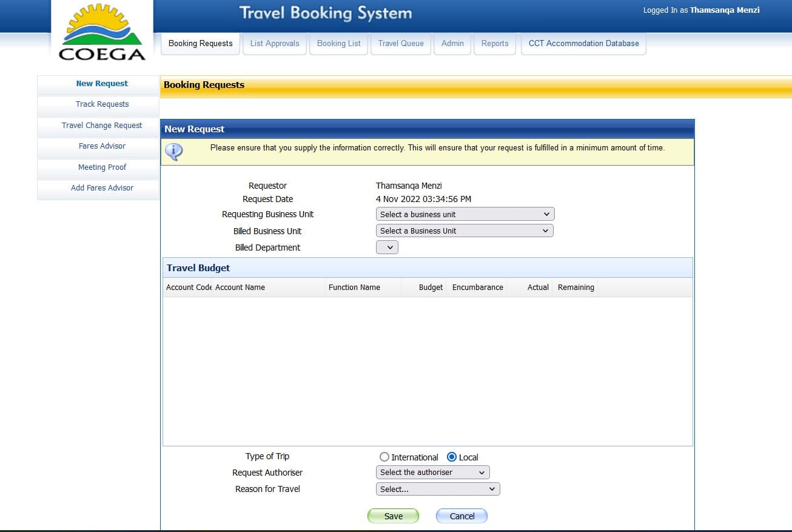Expand the Billed Department dropdown
Screen dimensions: 792x532
(387, 247)
